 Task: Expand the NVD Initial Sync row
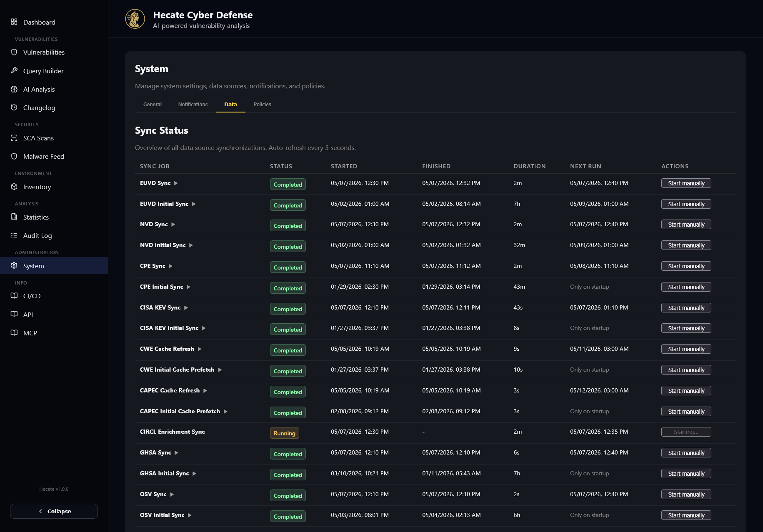coord(191,245)
